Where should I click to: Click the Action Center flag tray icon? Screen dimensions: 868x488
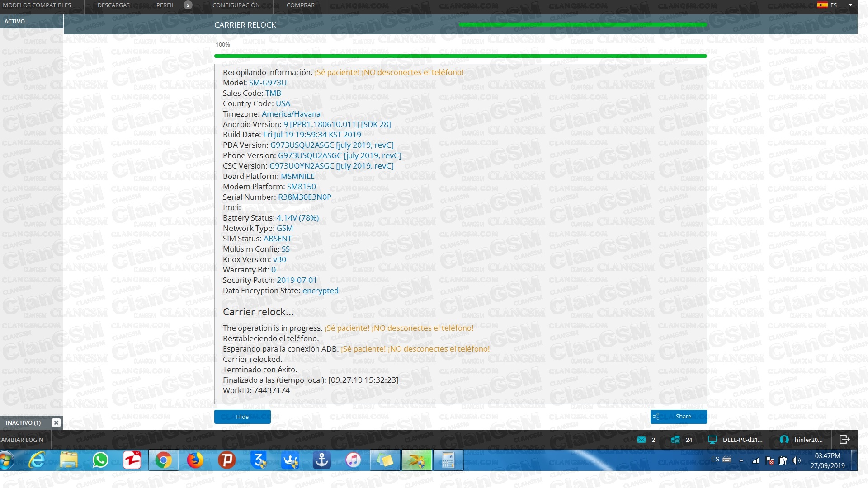click(x=769, y=460)
